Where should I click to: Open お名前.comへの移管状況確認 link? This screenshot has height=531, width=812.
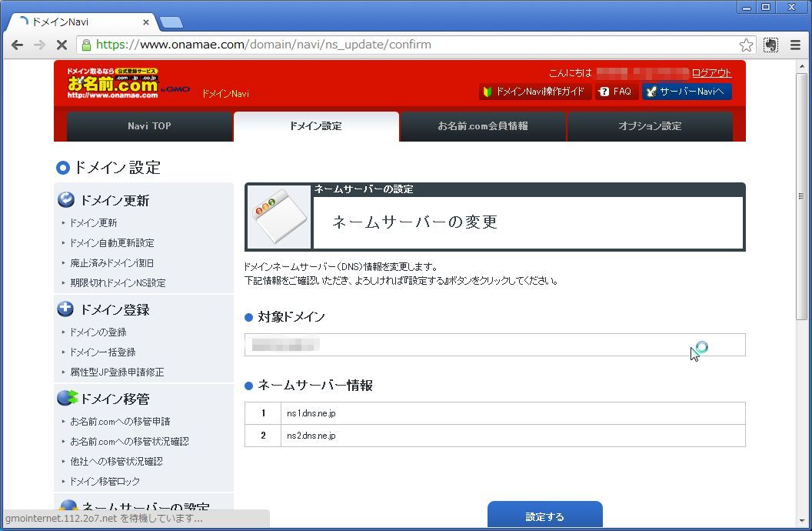pyautogui.click(x=129, y=442)
